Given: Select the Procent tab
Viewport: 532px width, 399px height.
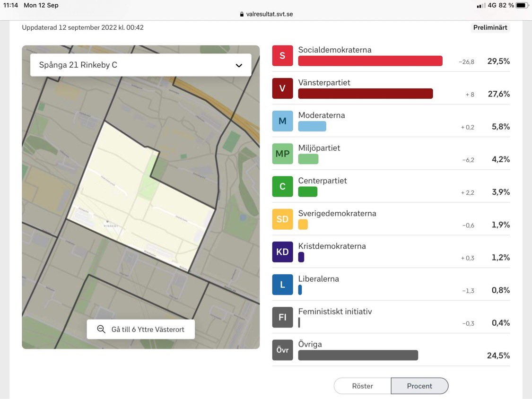Looking at the screenshot, I should (419, 386).
